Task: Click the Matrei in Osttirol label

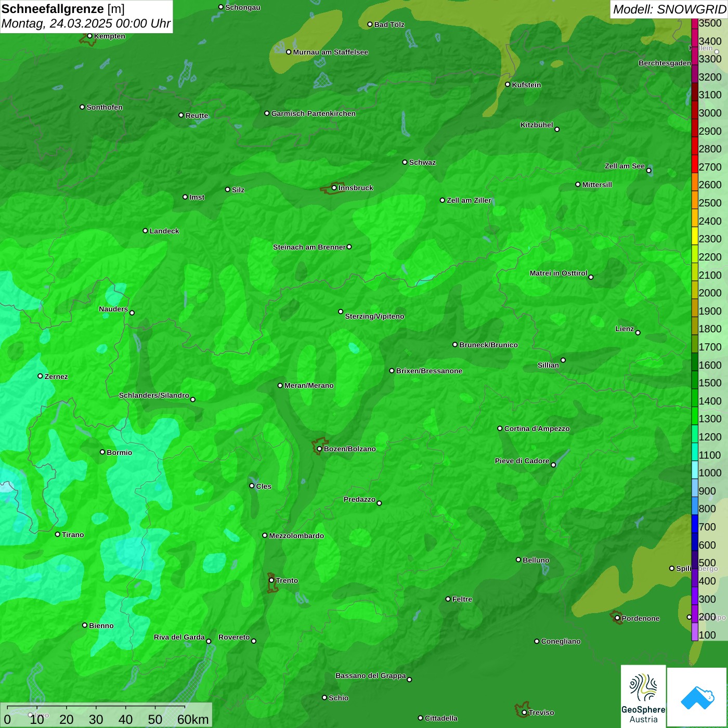Action: pos(558,273)
